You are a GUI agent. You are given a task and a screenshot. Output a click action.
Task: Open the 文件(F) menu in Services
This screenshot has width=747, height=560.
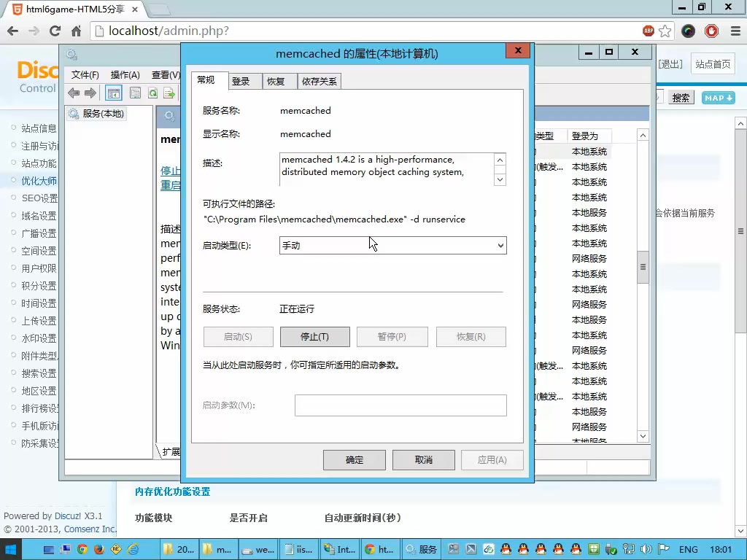(x=85, y=75)
